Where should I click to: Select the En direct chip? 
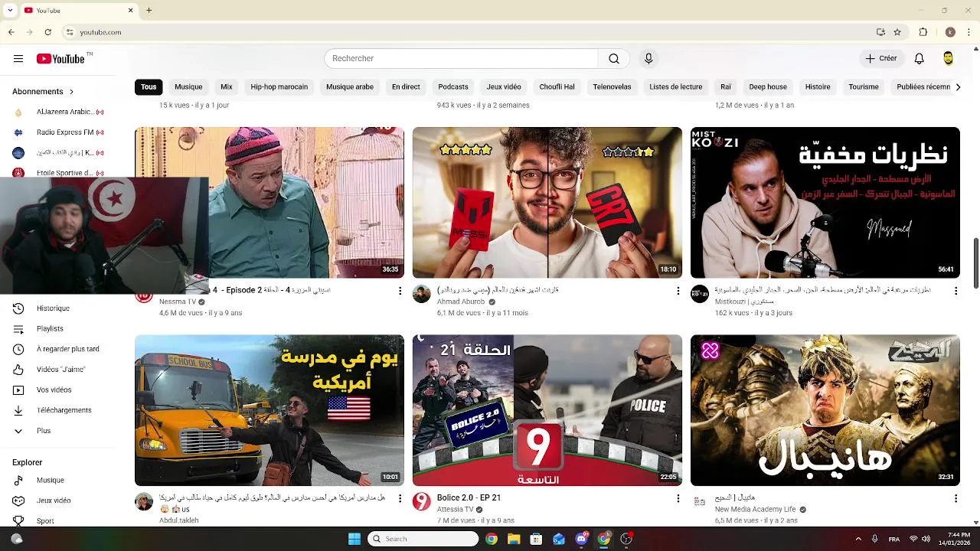tap(406, 87)
